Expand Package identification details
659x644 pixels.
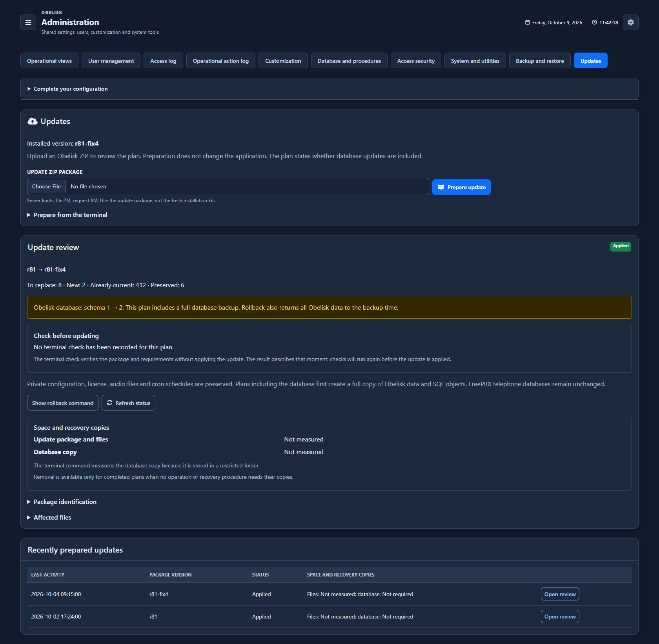pyautogui.click(x=62, y=502)
